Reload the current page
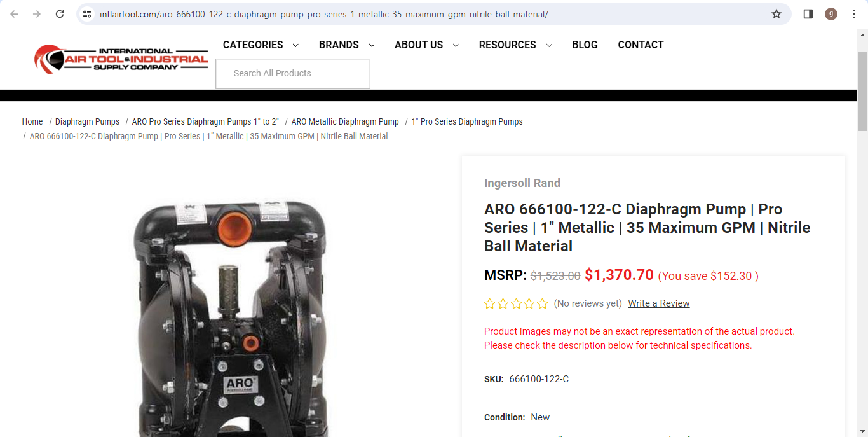 coord(60,14)
